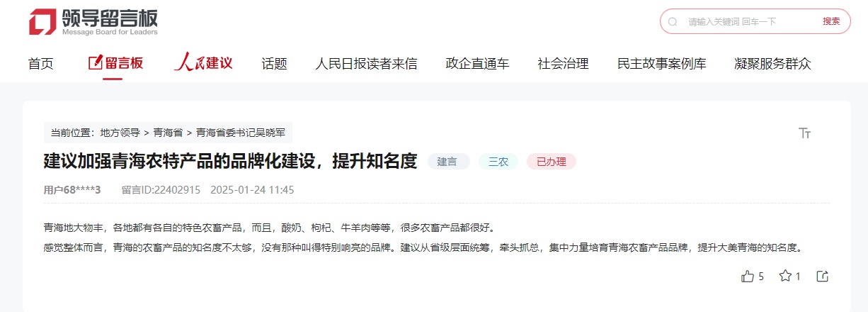The width and height of the screenshot is (868, 312).
Task: Click the magnifier icon in search box
Action: (x=673, y=21)
